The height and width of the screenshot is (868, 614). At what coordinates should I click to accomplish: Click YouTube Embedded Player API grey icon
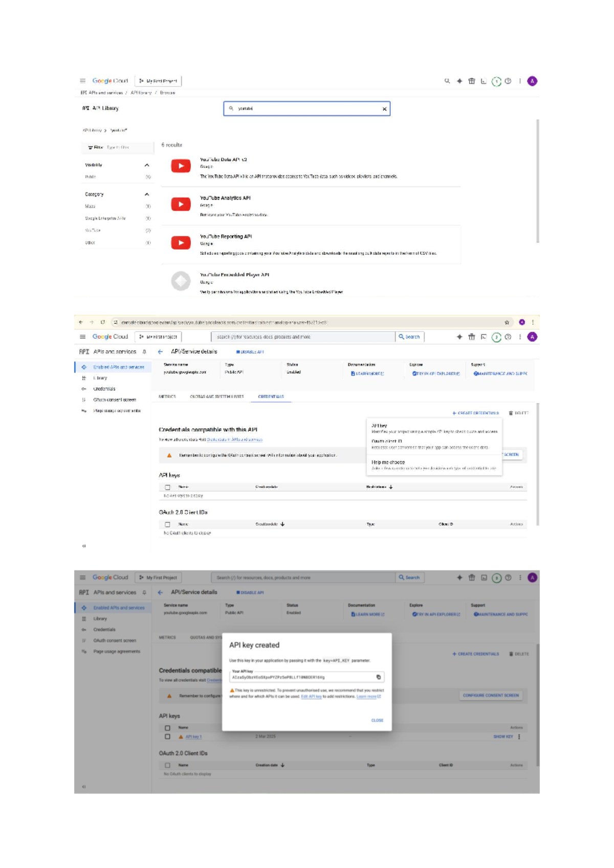point(181,281)
